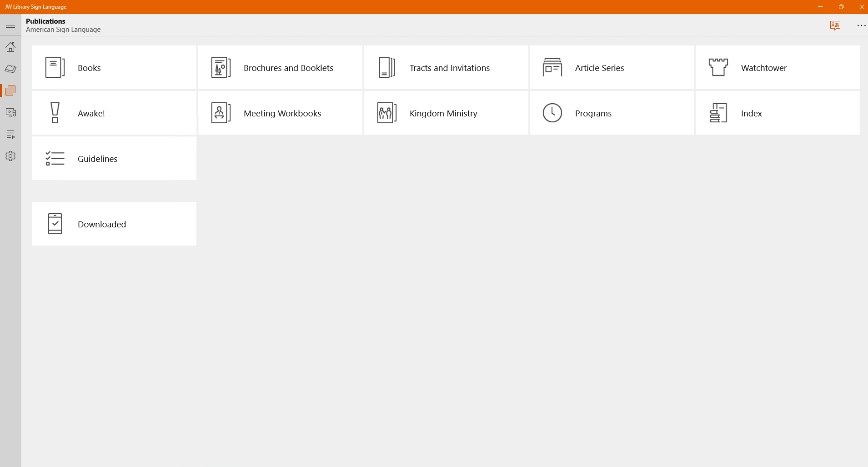Open Brochures and Booklets label
868x467 pixels.
click(x=288, y=68)
